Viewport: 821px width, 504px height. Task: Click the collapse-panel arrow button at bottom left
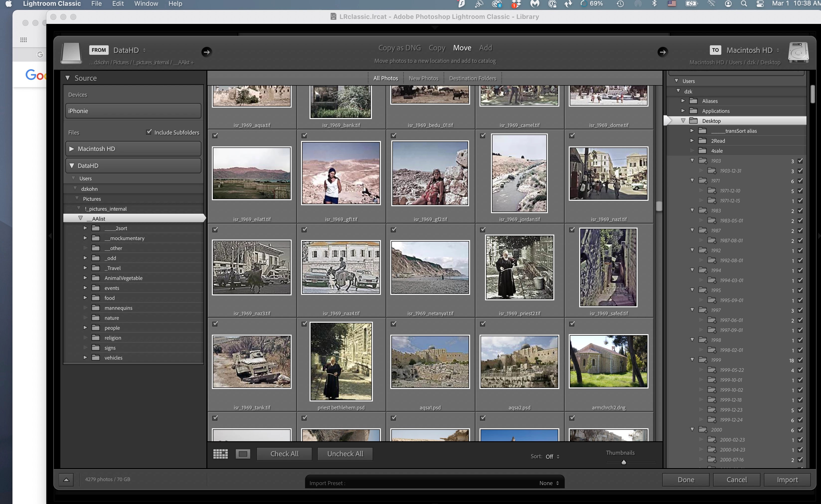tap(66, 480)
